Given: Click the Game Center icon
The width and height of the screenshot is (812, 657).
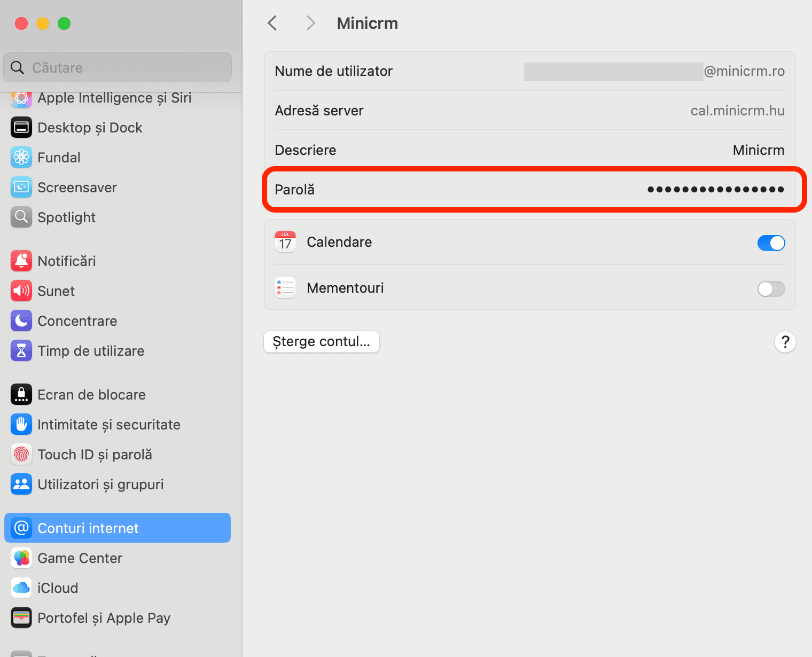Looking at the screenshot, I should click(21, 558).
